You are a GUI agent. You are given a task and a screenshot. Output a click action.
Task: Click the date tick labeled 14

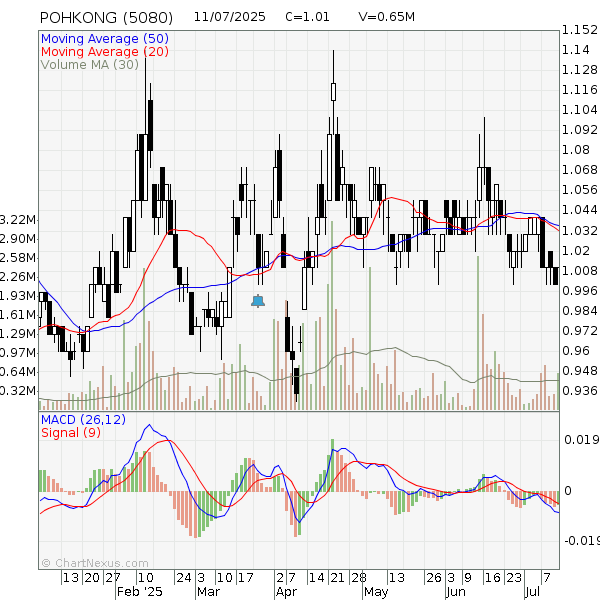(317, 577)
